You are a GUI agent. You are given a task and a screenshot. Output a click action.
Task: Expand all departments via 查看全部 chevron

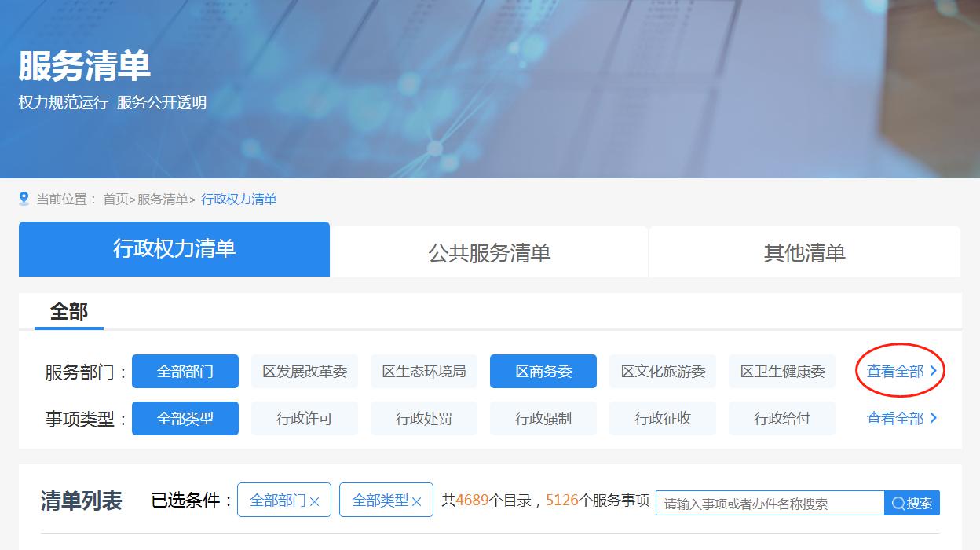(x=933, y=371)
